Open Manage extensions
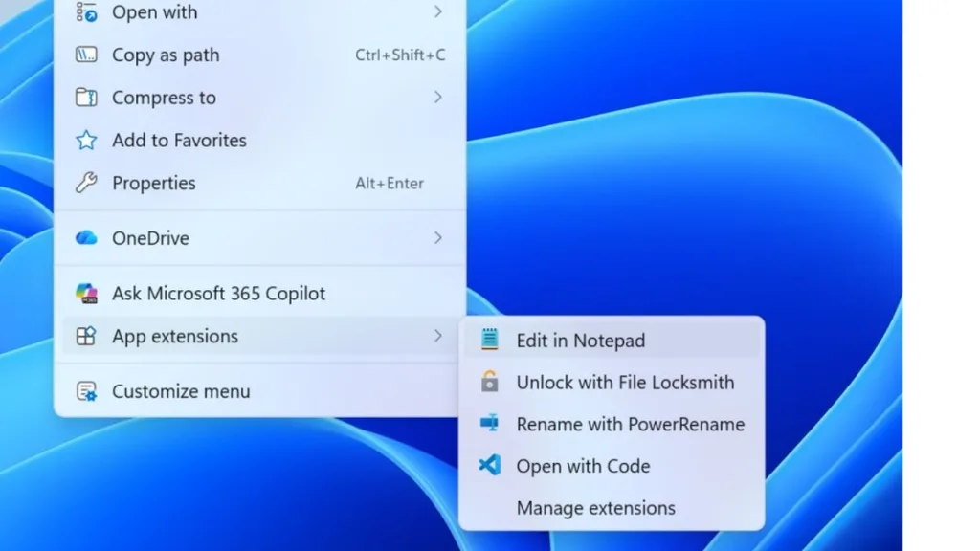This screenshot has height=551, width=980. [612, 507]
